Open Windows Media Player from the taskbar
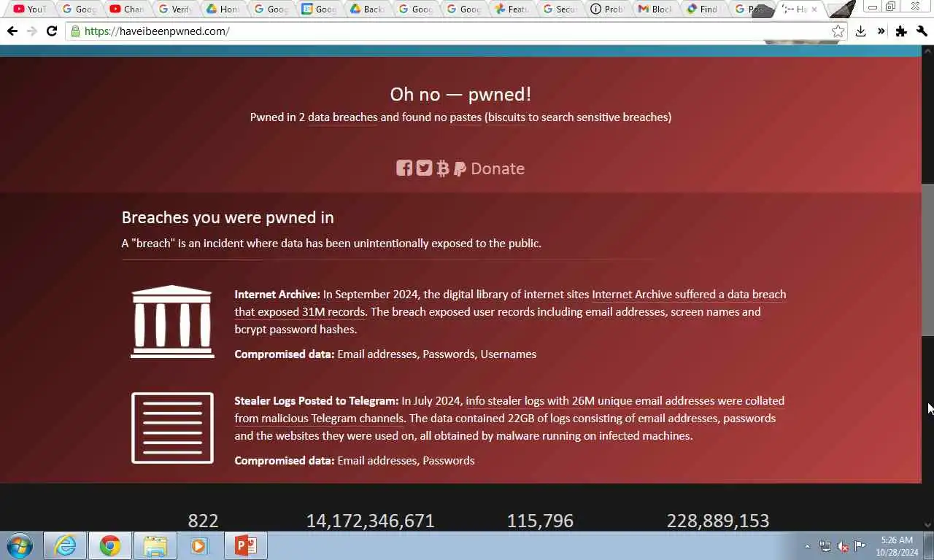The height and width of the screenshot is (560, 934). point(200,545)
